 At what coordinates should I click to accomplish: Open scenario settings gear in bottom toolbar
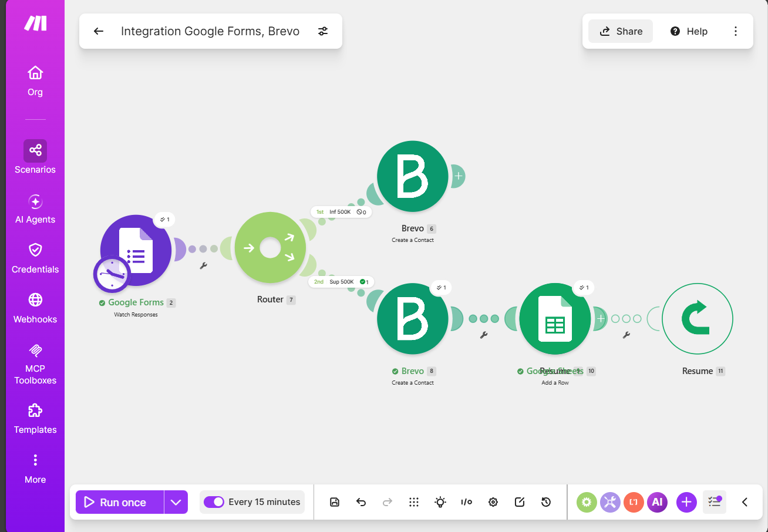tap(493, 502)
